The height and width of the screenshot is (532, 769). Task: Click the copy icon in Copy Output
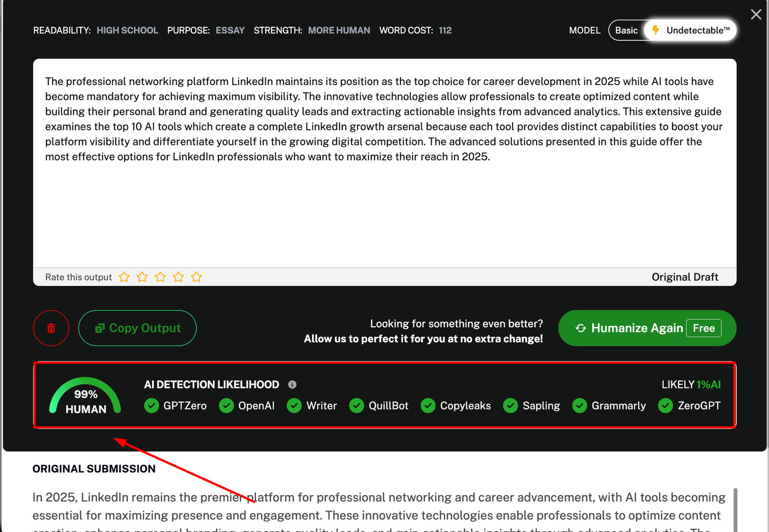(x=100, y=328)
